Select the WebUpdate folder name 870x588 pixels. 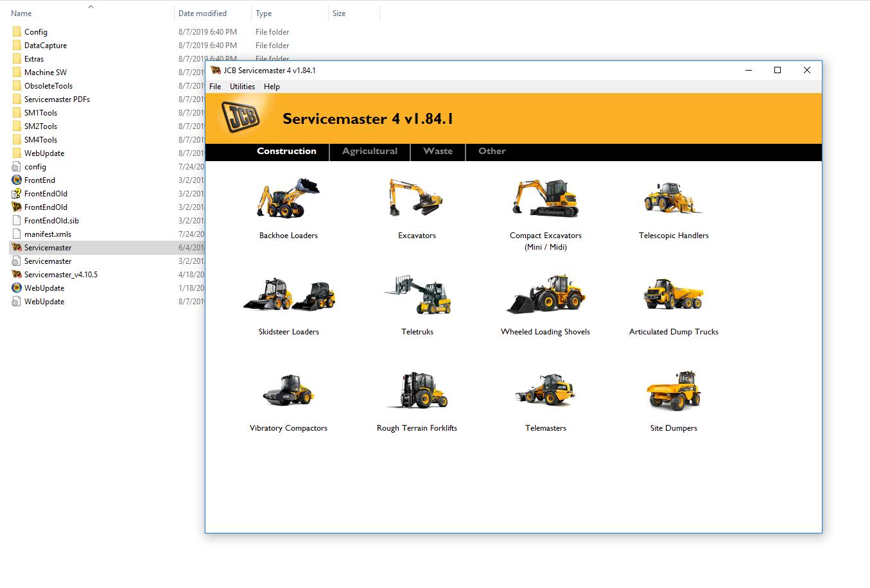[44, 153]
